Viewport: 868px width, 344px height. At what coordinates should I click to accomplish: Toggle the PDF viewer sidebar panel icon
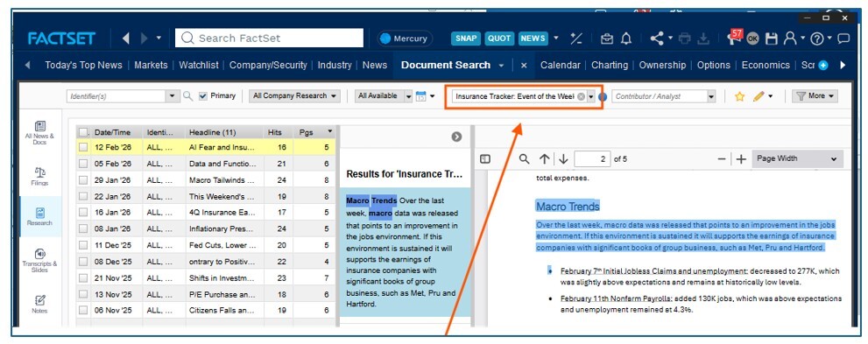pos(485,159)
